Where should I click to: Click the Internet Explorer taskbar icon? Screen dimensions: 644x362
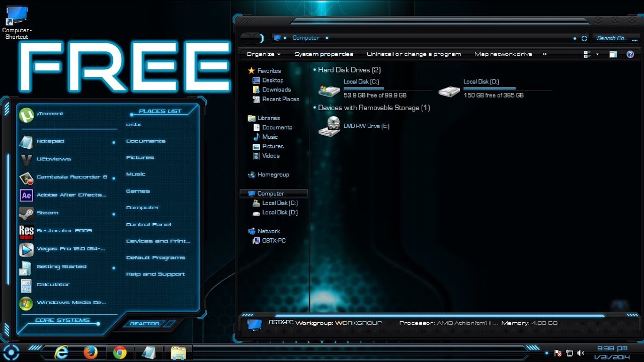(61, 352)
